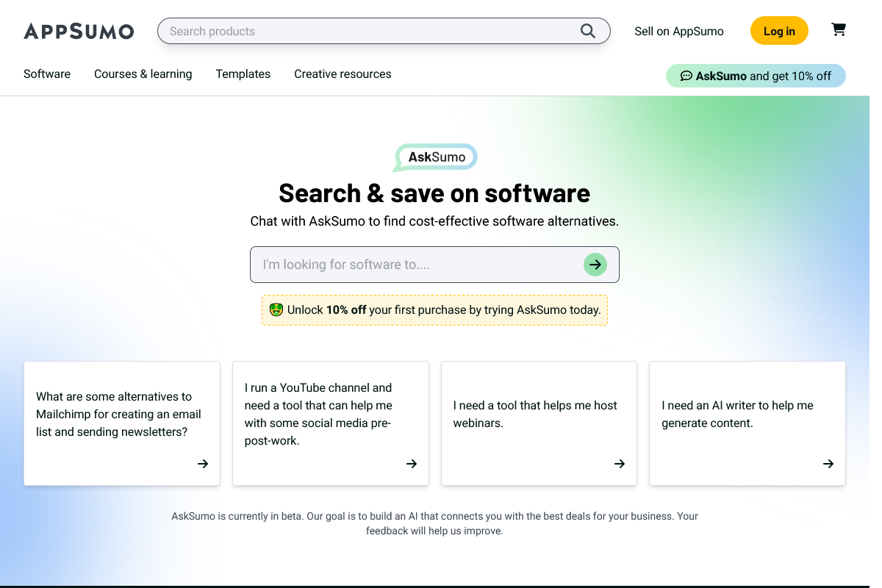Submit the AskSumo query with the green arrow
882x588 pixels.
pyautogui.click(x=595, y=265)
